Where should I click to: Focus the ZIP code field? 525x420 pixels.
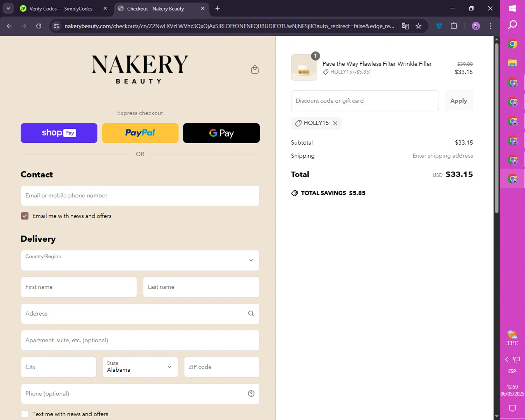pos(222,367)
